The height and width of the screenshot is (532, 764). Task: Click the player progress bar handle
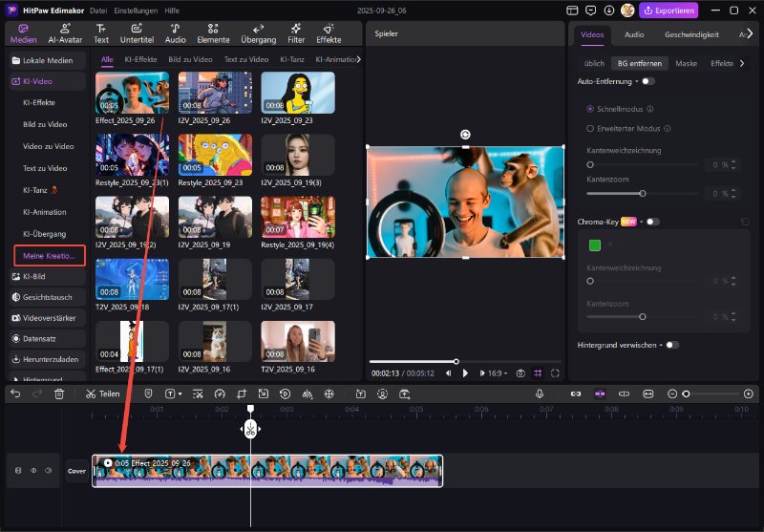point(456,361)
